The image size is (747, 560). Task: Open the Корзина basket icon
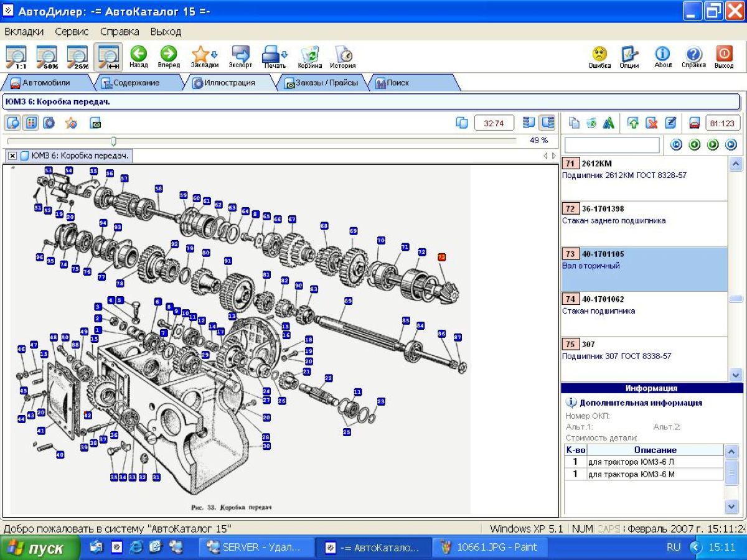coord(309,57)
